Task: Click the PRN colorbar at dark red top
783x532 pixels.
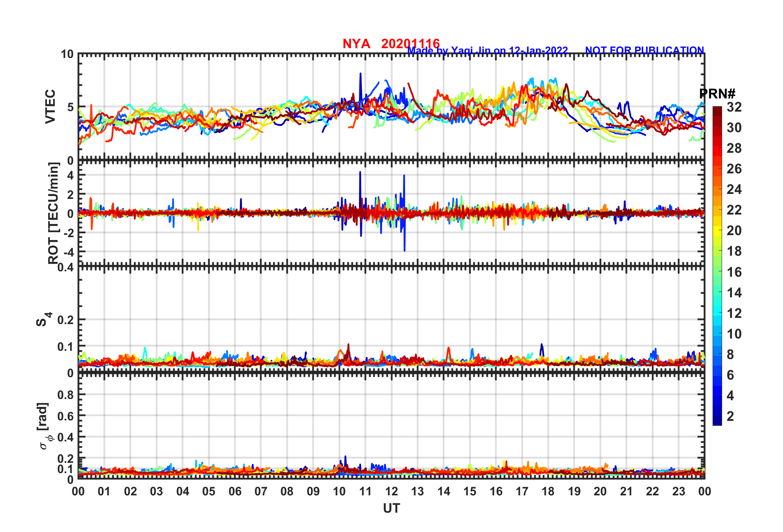Action: (x=717, y=112)
